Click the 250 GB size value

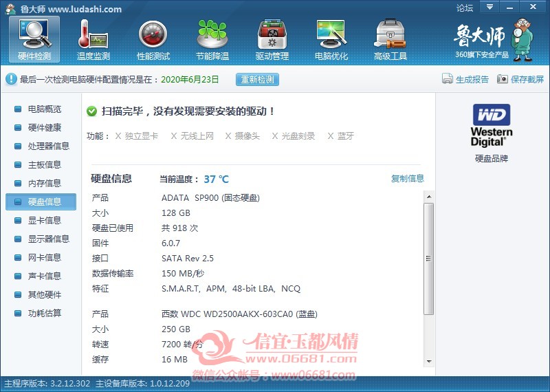point(176,329)
